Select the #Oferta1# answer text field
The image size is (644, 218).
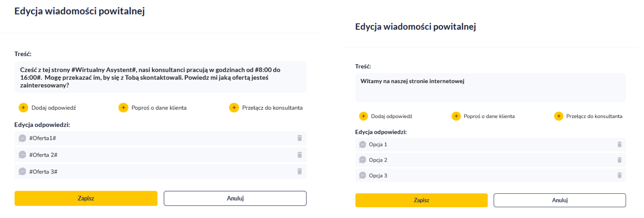(157, 138)
